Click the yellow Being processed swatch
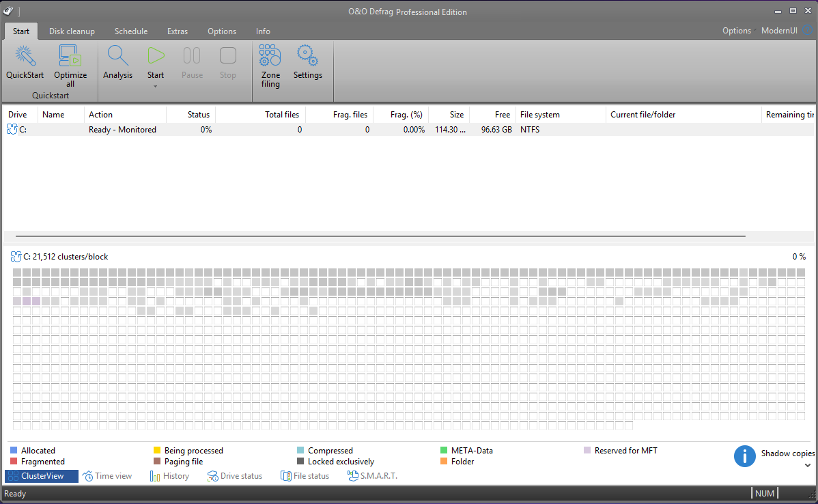This screenshot has height=504, width=818. click(x=157, y=450)
